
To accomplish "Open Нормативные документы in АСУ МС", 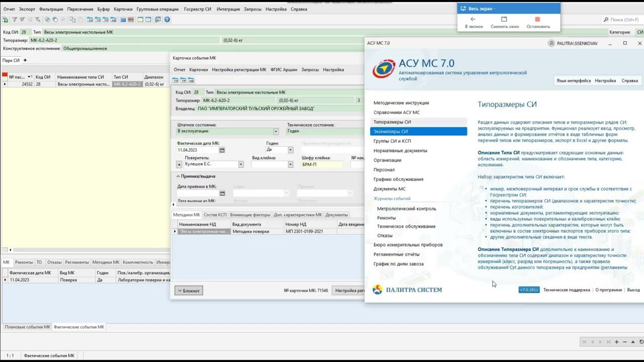I will point(400,150).
